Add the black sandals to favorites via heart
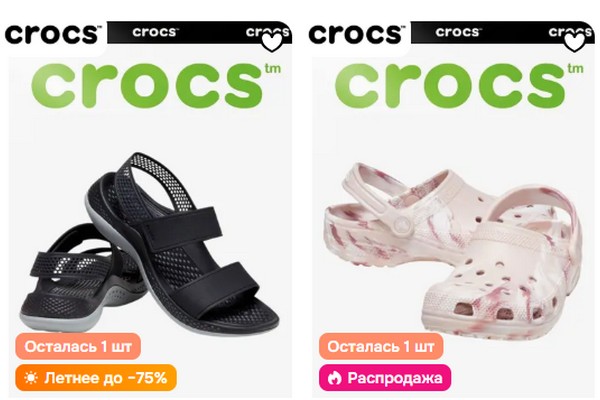The image size is (600, 400). (272, 43)
